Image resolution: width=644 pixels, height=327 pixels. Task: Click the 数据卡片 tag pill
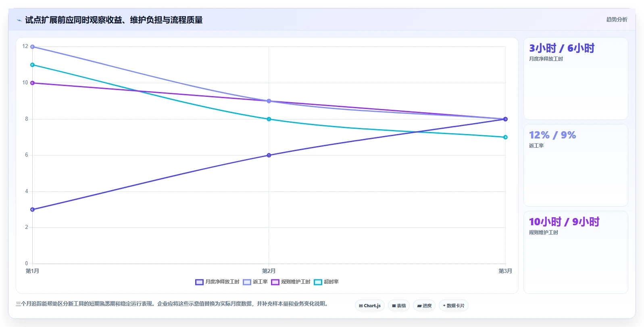[x=454, y=306]
